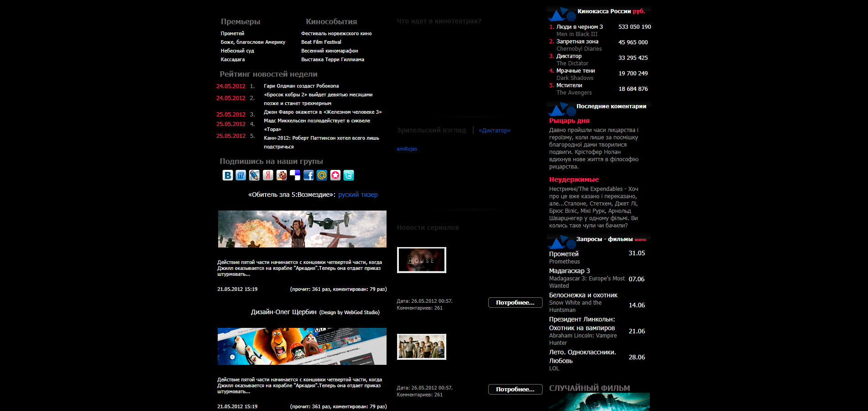
Task: Click box office value 533 050 190
Action: (635, 27)
